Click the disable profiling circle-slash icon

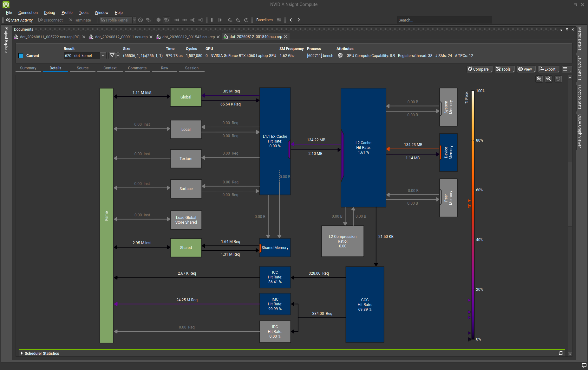click(x=140, y=20)
